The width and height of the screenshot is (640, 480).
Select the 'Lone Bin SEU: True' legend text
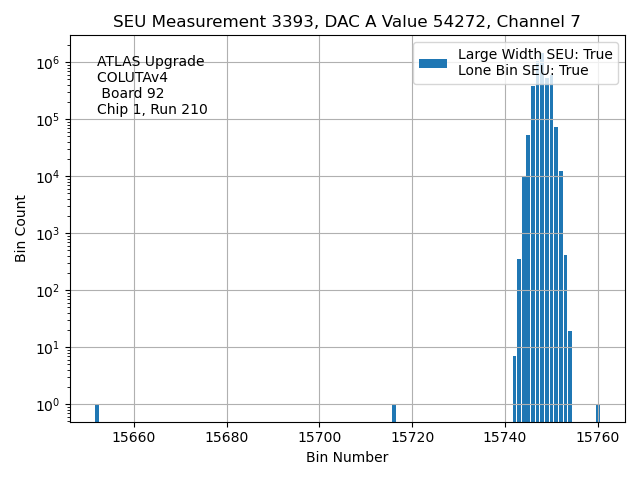click(522, 70)
